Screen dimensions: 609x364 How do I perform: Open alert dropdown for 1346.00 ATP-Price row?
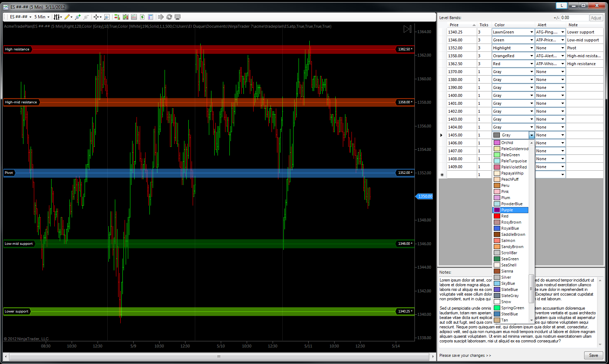[x=563, y=40]
